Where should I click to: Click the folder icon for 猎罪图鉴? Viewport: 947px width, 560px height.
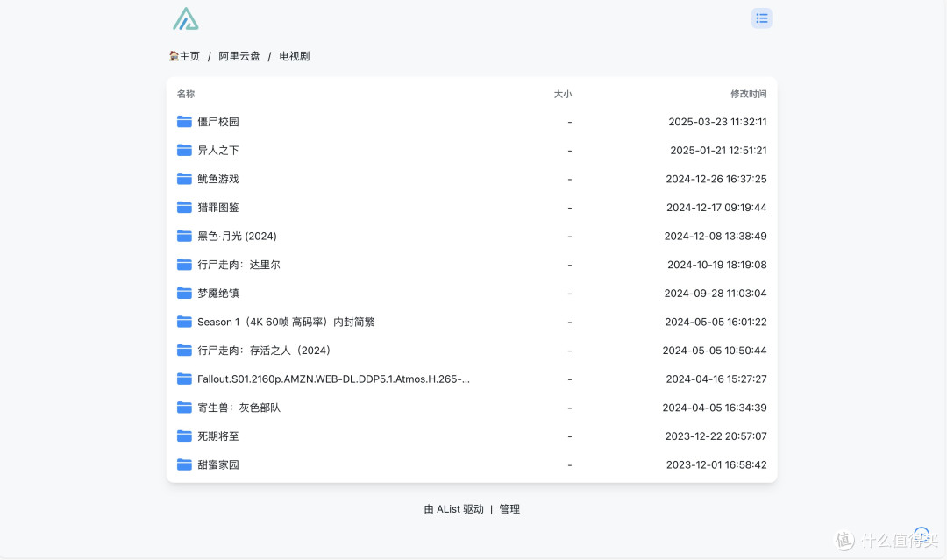click(184, 207)
